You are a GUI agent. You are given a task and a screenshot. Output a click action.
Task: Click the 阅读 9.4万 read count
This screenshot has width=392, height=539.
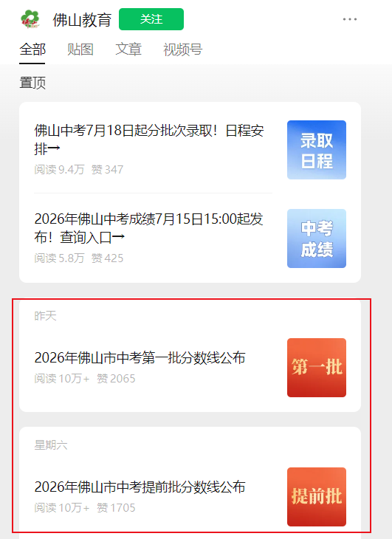click(59, 170)
